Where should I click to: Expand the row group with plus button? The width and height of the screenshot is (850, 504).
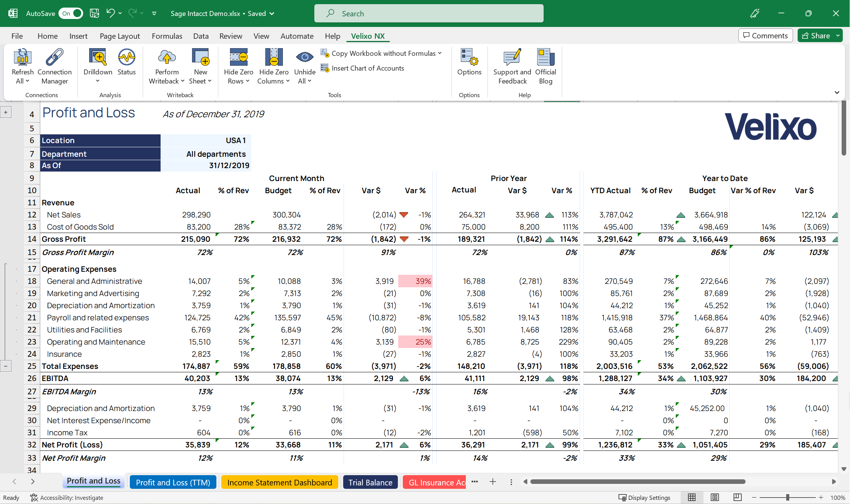(6, 112)
